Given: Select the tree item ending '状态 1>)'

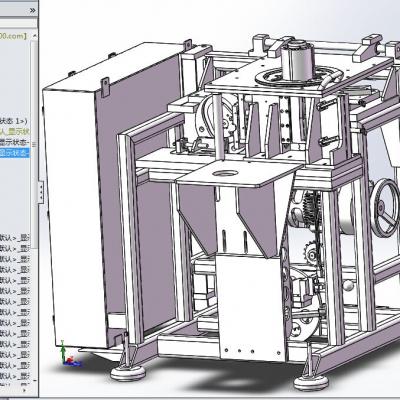Looking at the screenshot, I should tap(14, 121).
